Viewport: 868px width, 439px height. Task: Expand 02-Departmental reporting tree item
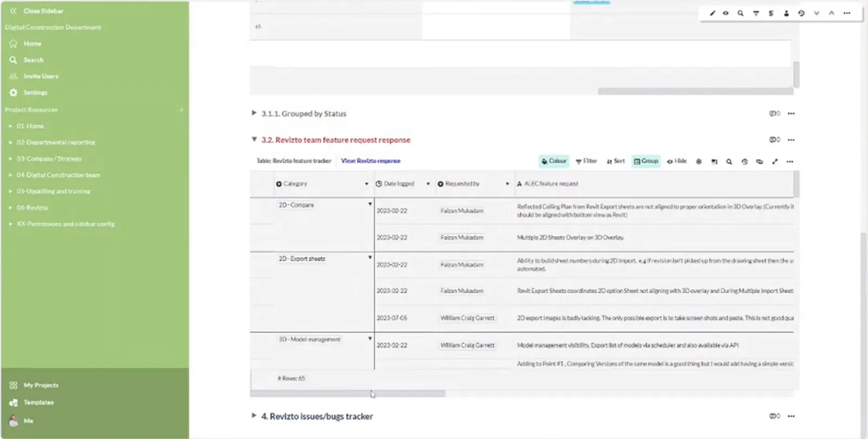[x=10, y=143]
